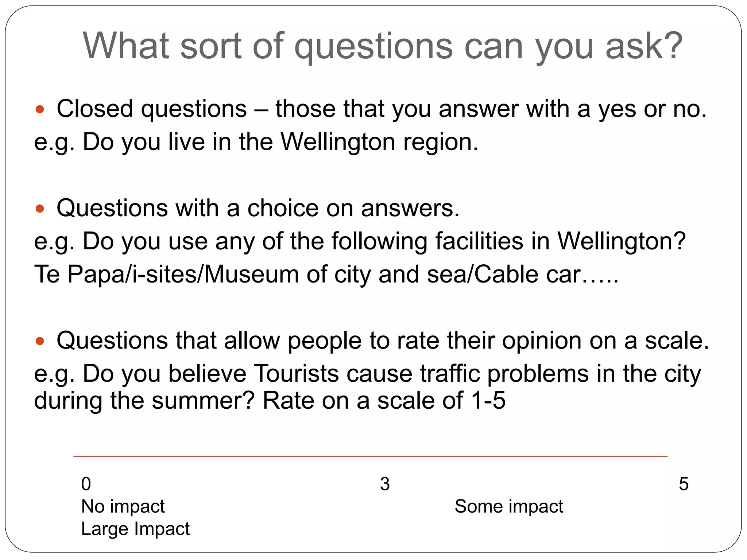
Task: Click the number 5 on the scale
Action: 684,484
